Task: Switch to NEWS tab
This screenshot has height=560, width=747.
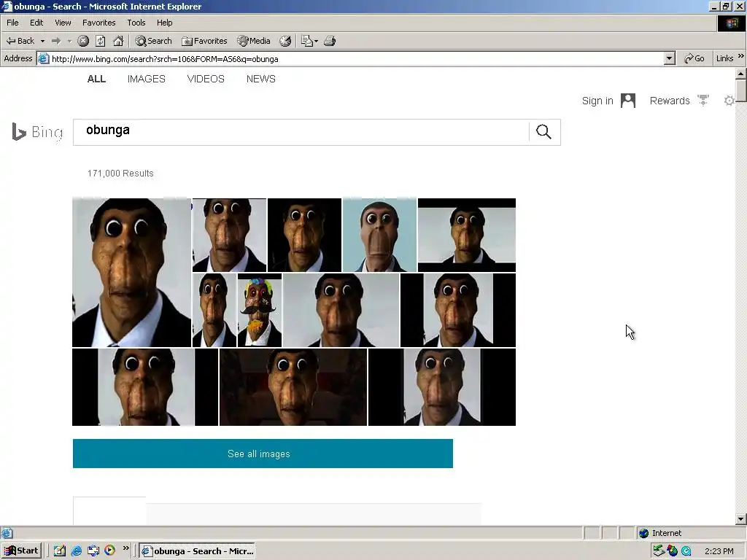Action: click(260, 79)
